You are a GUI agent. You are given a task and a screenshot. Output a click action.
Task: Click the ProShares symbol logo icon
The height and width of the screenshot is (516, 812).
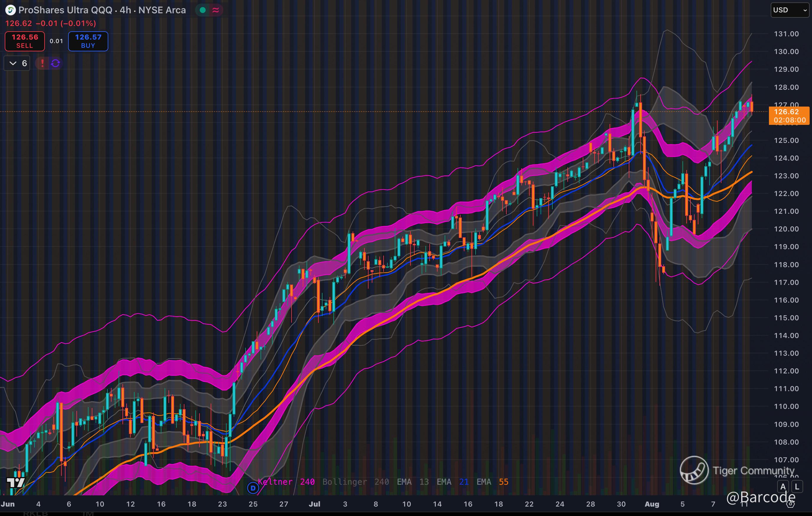pos(10,10)
